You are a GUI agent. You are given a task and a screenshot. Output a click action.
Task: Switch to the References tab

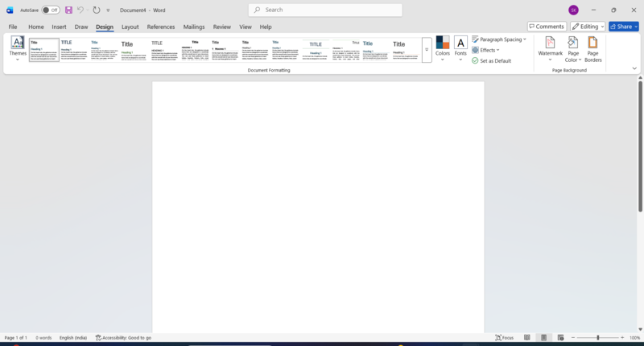click(x=161, y=27)
